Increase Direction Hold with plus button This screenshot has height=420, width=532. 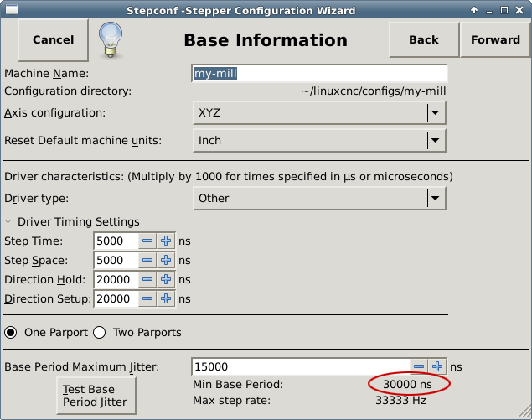(x=166, y=280)
